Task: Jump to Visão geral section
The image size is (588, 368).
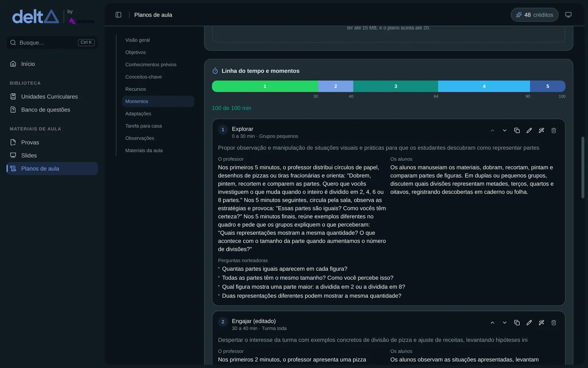Action: click(x=158, y=40)
